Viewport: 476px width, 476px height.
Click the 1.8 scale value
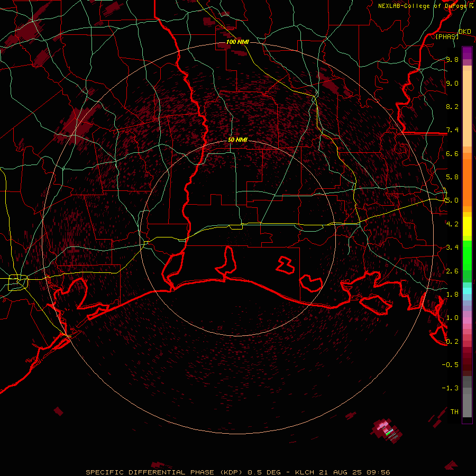pos(452,295)
